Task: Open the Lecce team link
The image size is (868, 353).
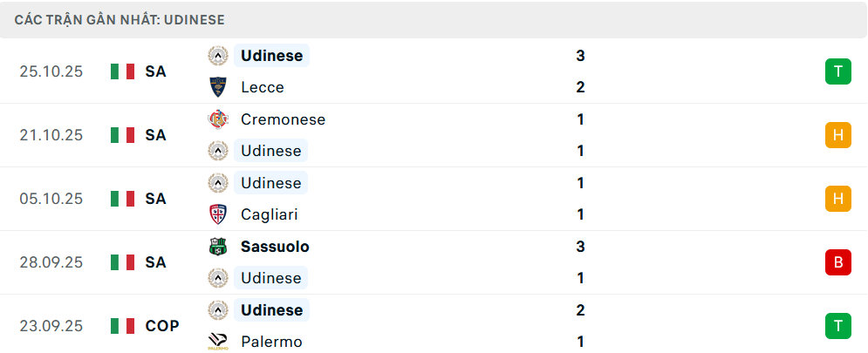Action: [x=262, y=87]
